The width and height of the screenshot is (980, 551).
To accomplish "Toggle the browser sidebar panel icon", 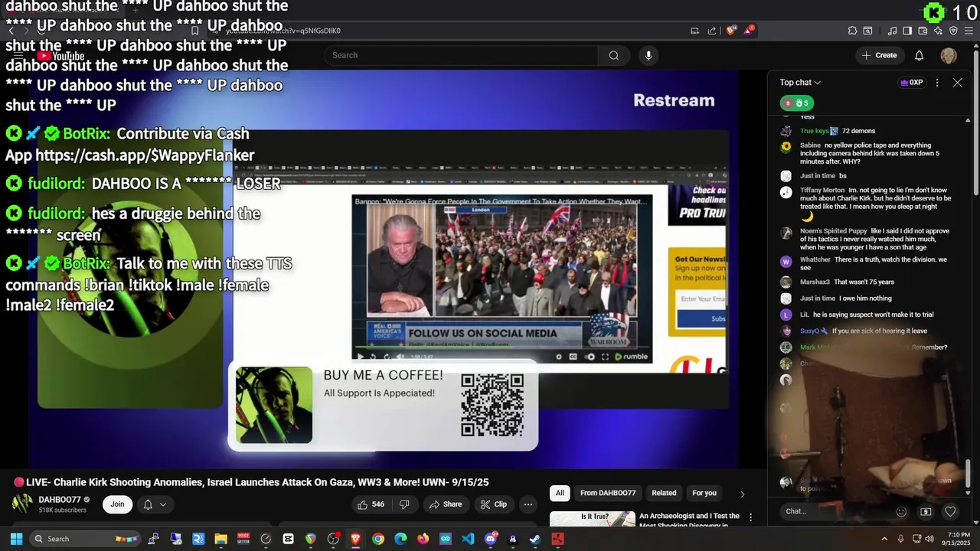I will pyautogui.click(x=907, y=31).
